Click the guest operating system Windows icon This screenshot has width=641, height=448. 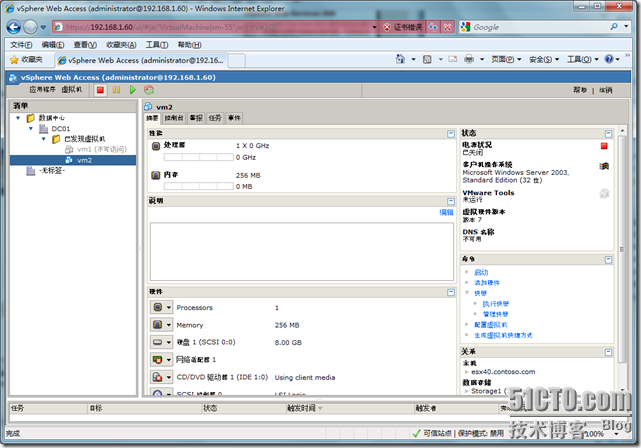point(604,166)
